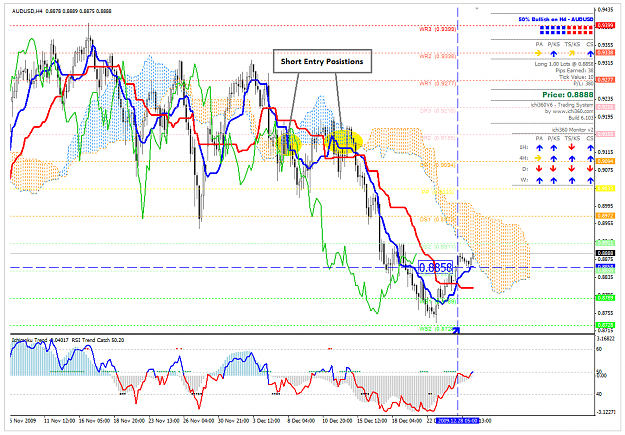The image size is (625, 435).
Task: Click the 1H: timeframe row label in the monitor
Action: (524, 148)
